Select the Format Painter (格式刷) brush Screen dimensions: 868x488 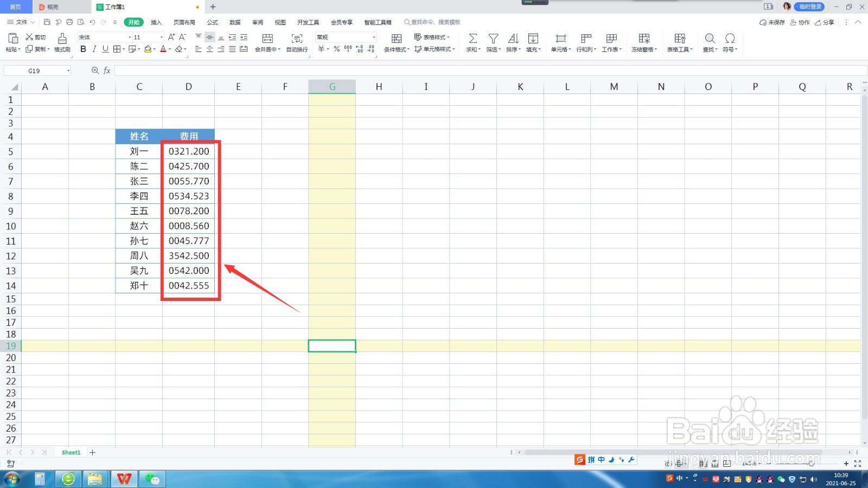[62, 42]
